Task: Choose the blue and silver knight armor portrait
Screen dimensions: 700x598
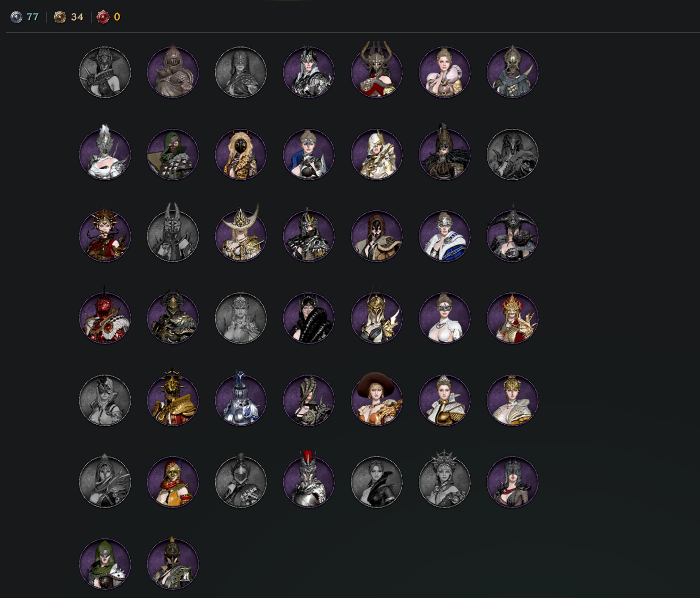Action: 241,399
